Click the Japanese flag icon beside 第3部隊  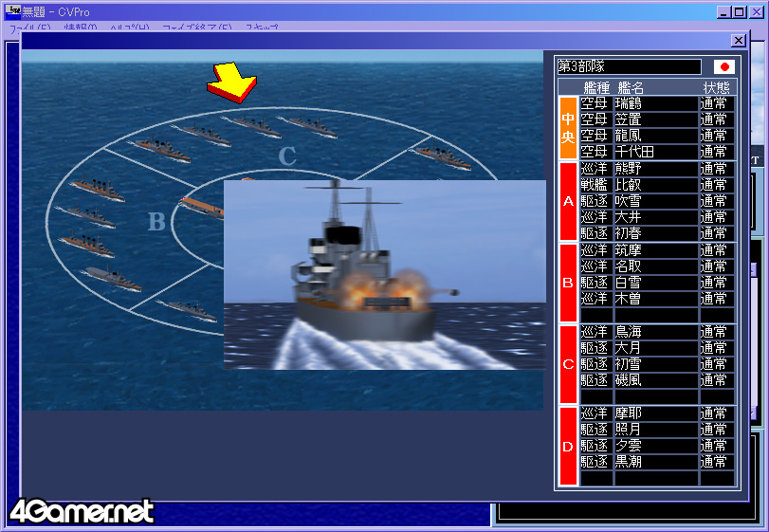pos(723,66)
